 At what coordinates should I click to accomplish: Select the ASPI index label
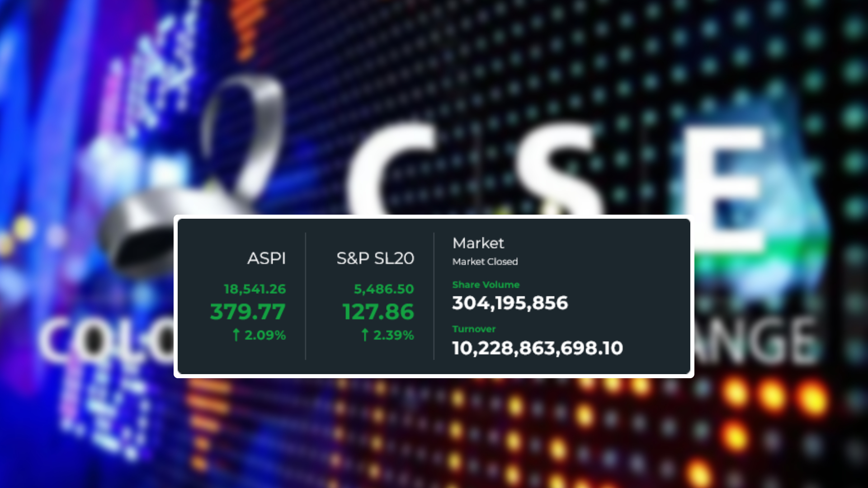(x=266, y=258)
